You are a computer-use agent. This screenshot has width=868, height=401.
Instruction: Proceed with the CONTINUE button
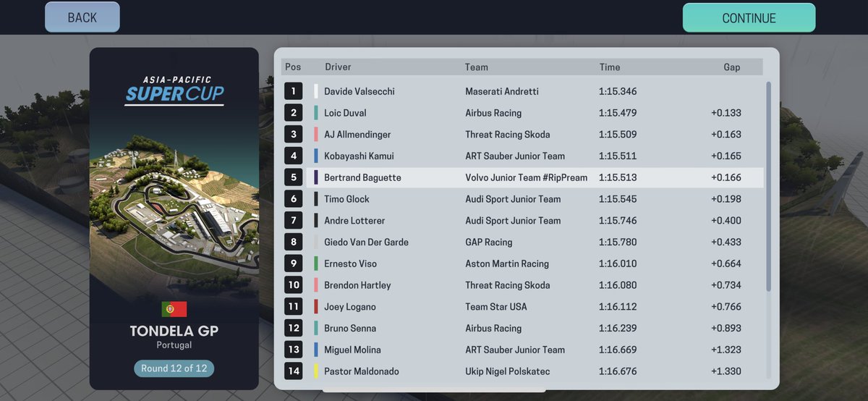(x=749, y=18)
